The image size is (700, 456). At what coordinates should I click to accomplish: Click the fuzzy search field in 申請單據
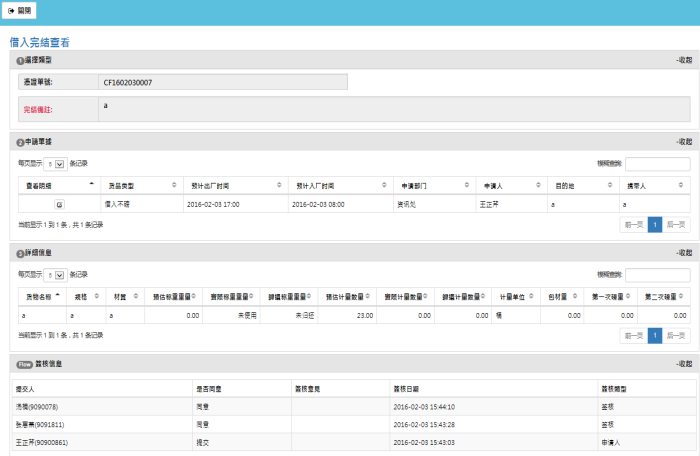pyautogui.click(x=657, y=164)
